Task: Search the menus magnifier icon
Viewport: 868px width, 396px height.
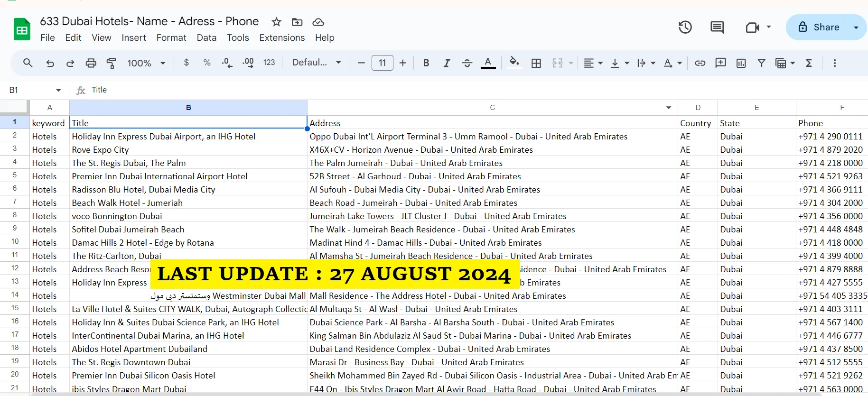Action: [x=28, y=63]
